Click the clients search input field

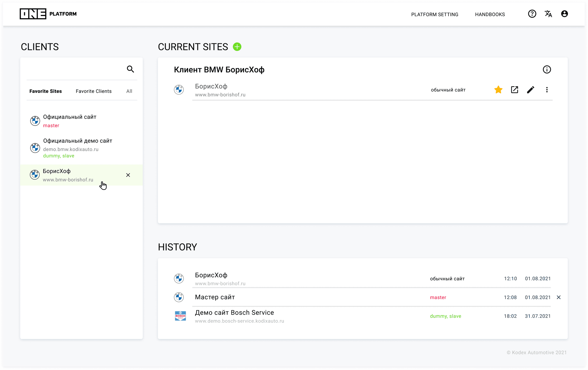75,69
